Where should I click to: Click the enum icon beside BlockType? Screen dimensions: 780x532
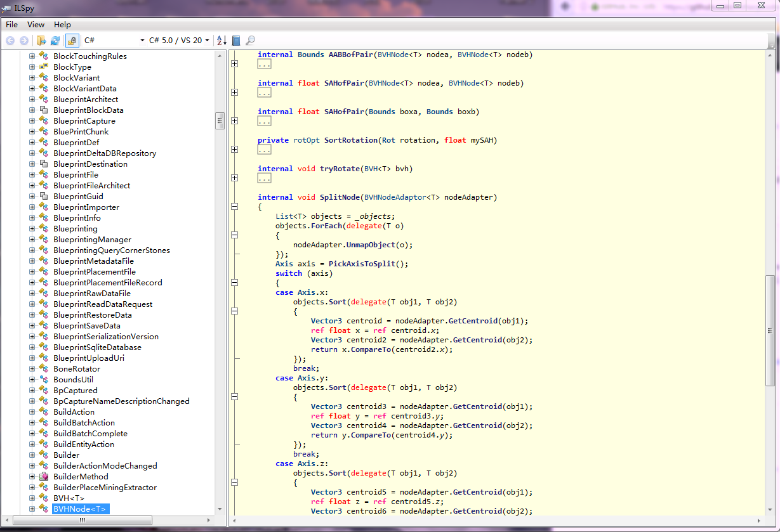44,67
